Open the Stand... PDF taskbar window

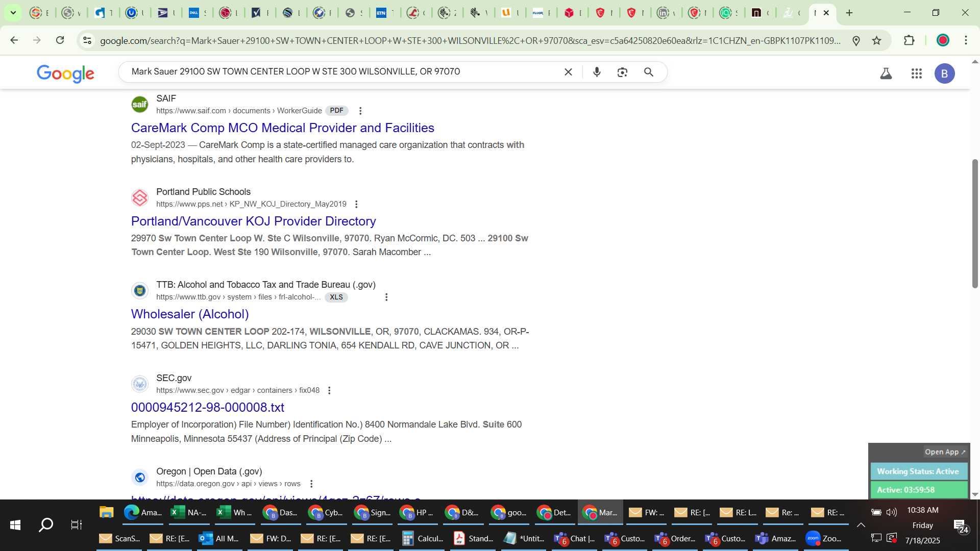pyautogui.click(x=474, y=538)
